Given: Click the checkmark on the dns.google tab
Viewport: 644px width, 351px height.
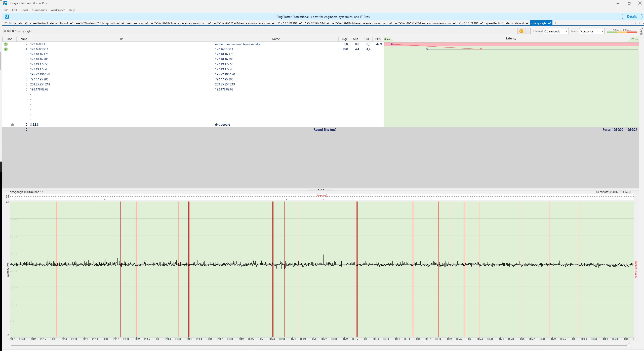Looking at the screenshot, I should coord(549,23).
